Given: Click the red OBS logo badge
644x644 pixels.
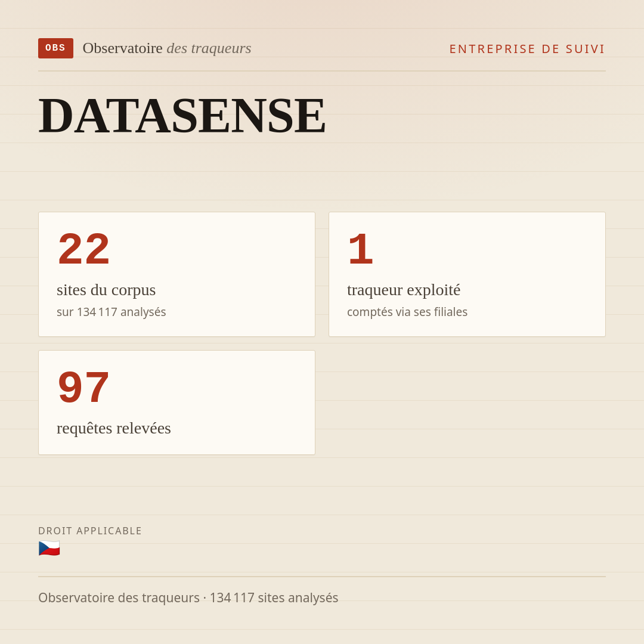Looking at the screenshot, I should click(x=56, y=48).
